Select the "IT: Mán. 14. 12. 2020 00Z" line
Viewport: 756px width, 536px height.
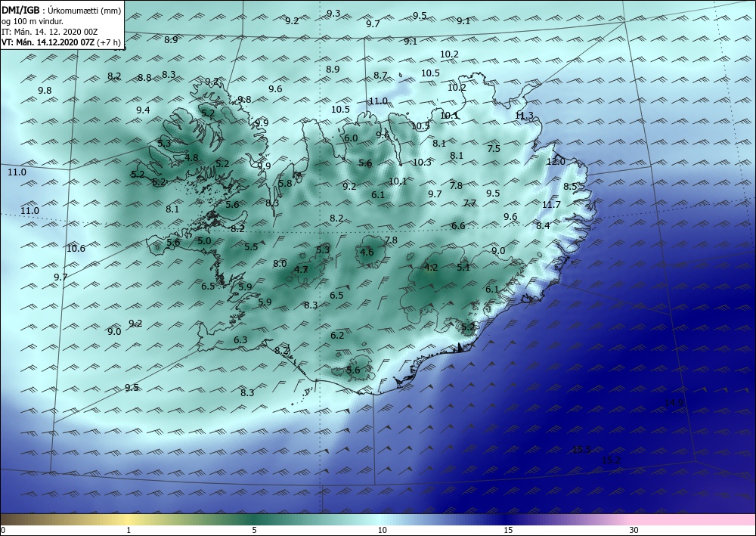[x=50, y=32]
